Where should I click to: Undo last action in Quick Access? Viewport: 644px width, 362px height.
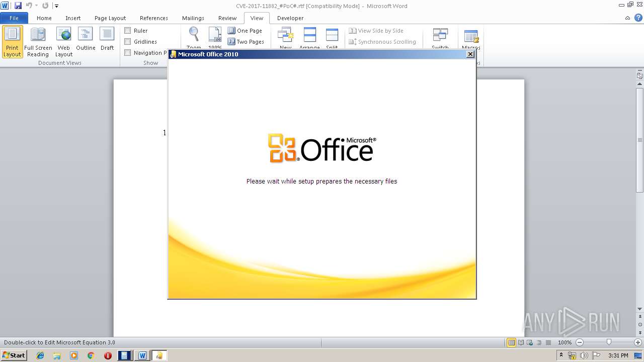click(x=29, y=6)
